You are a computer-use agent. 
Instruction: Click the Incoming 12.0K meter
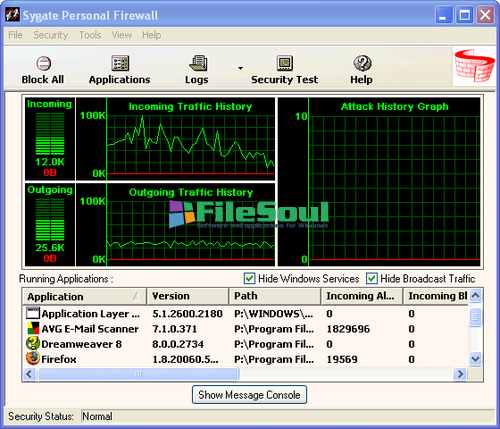50,139
